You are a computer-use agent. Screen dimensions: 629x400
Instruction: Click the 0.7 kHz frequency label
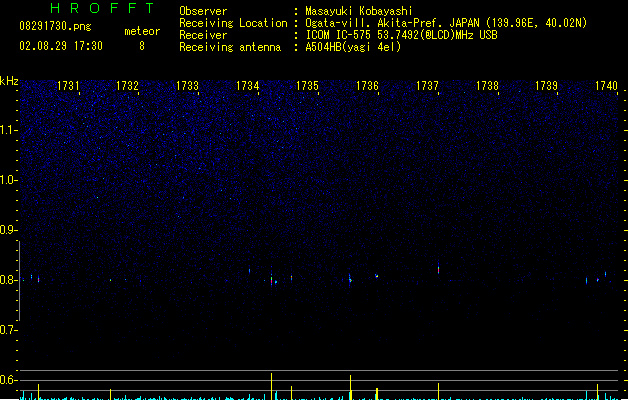point(9,330)
